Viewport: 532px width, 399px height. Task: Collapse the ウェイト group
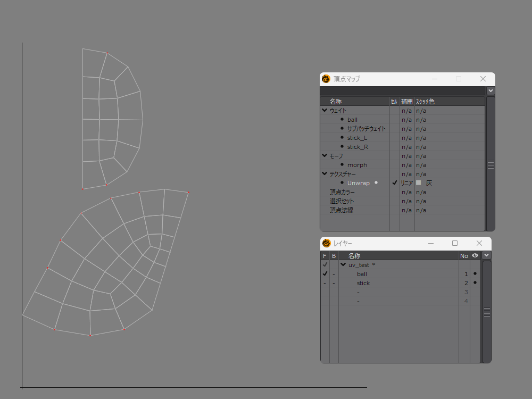click(325, 111)
